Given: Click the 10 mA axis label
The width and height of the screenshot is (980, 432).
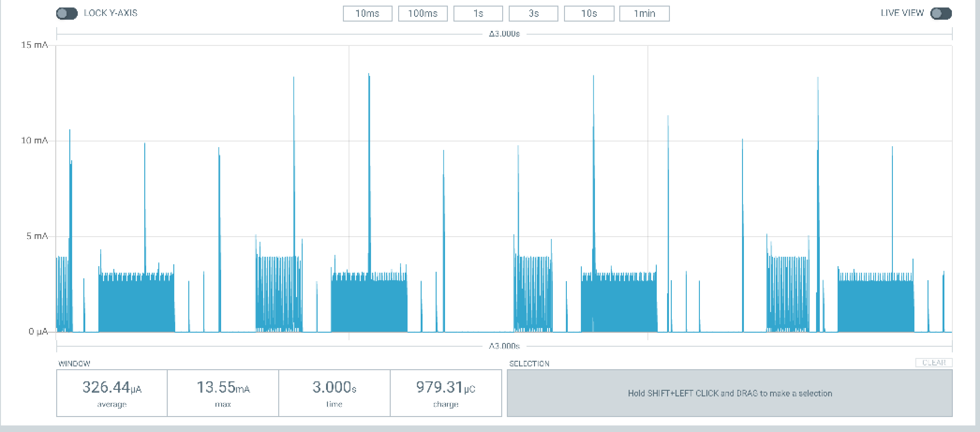Looking at the screenshot, I should coord(34,141).
